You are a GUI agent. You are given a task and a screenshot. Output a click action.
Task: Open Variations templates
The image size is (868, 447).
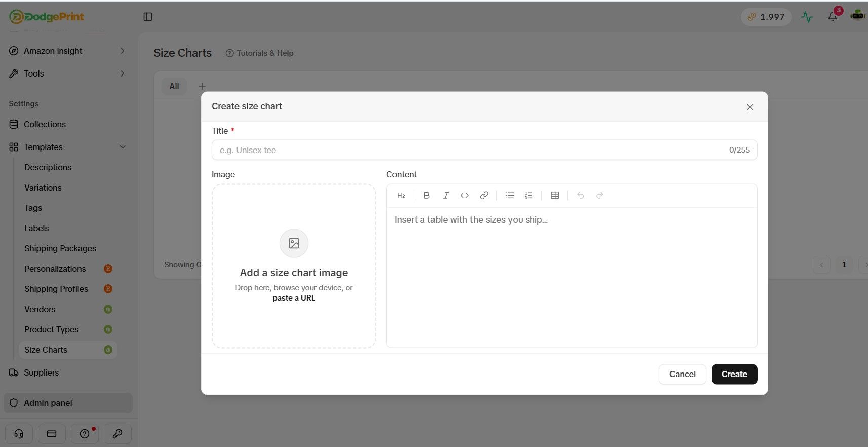pos(43,188)
